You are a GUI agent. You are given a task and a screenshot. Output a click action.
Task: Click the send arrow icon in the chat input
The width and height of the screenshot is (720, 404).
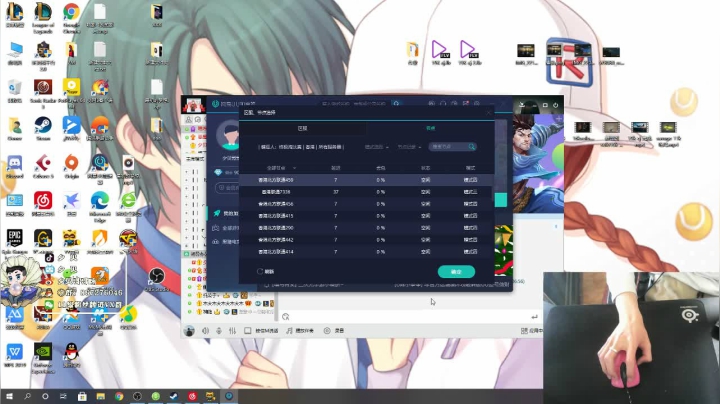pyautogui.click(x=534, y=317)
